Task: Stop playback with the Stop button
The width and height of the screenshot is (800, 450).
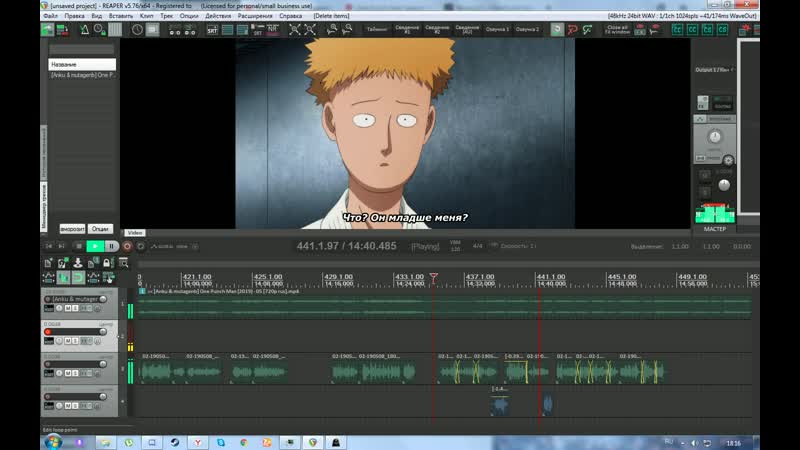Action: click(79, 246)
